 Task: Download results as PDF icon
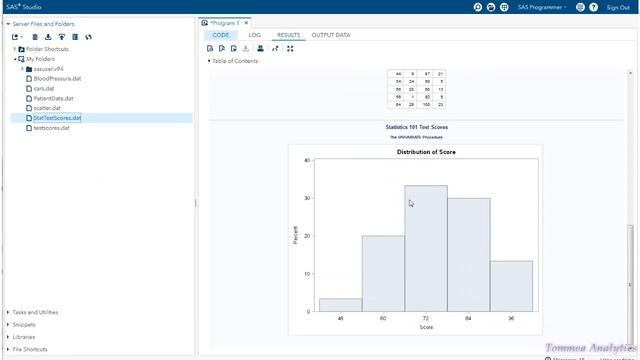click(222, 49)
